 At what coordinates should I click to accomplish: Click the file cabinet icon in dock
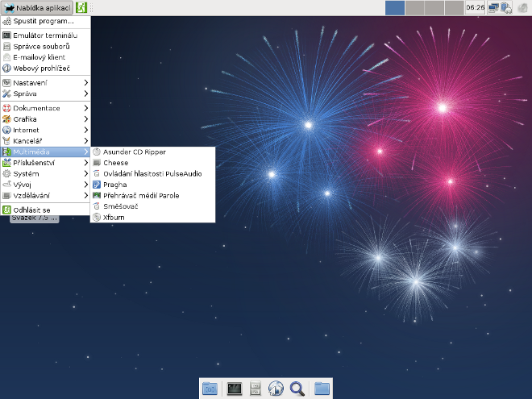[256, 389]
